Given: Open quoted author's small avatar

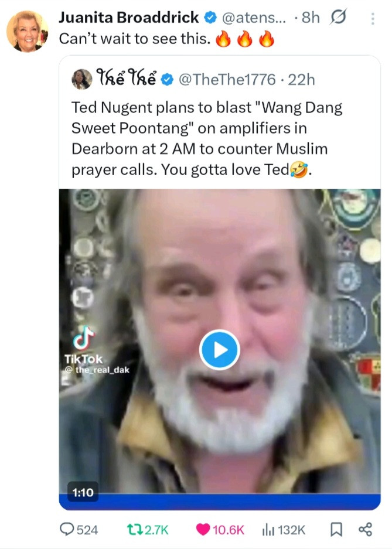Looking at the screenshot, I should (x=82, y=79).
